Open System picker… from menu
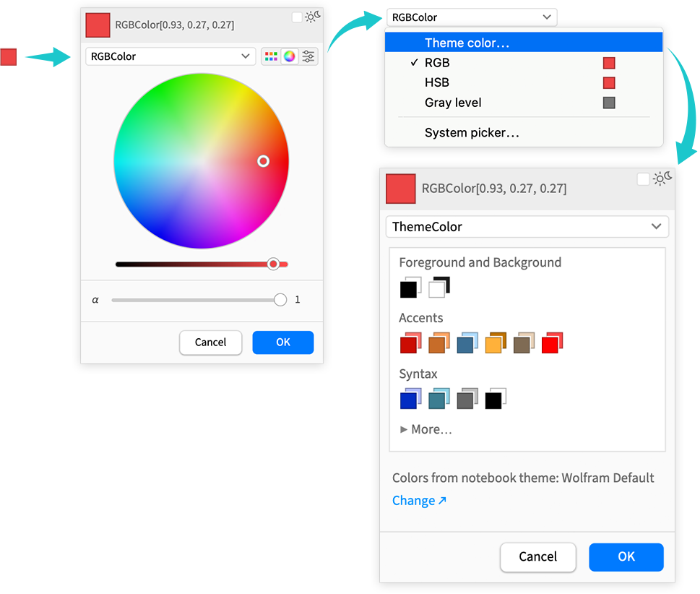700x594 pixels. (x=524, y=133)
